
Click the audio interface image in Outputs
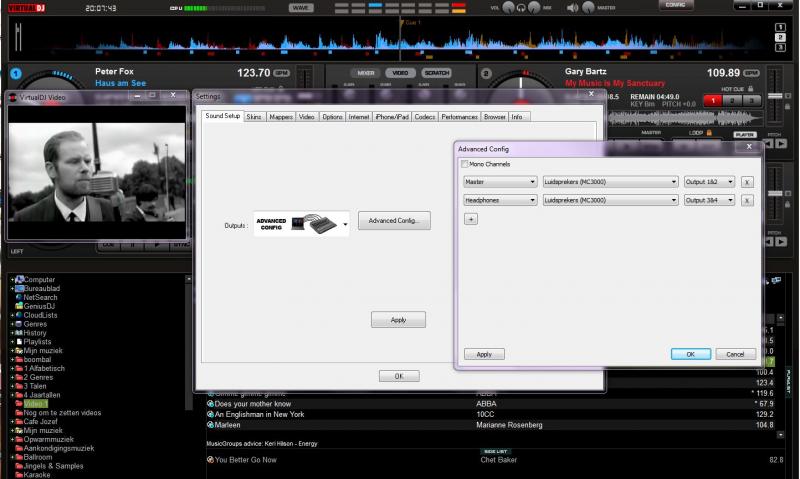(x=315, y=223)
